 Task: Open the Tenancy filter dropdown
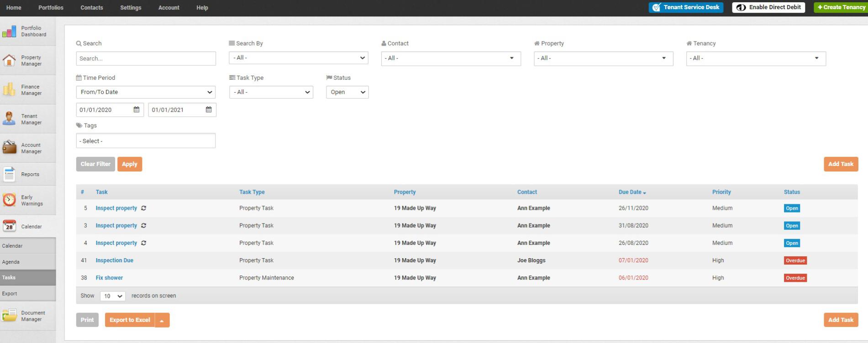point(756,58)
